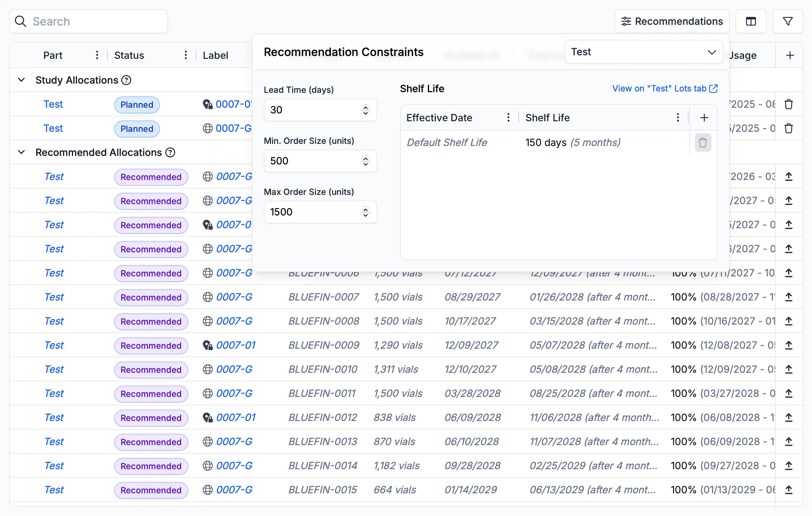This screenshot has height=516, width=812.
Task: Click the Part column header
Action: coord(53,55)
